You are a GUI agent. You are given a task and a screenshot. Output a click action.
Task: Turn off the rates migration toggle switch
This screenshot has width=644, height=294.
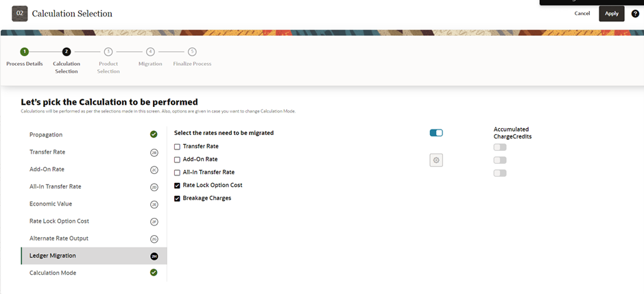point(436,133)
